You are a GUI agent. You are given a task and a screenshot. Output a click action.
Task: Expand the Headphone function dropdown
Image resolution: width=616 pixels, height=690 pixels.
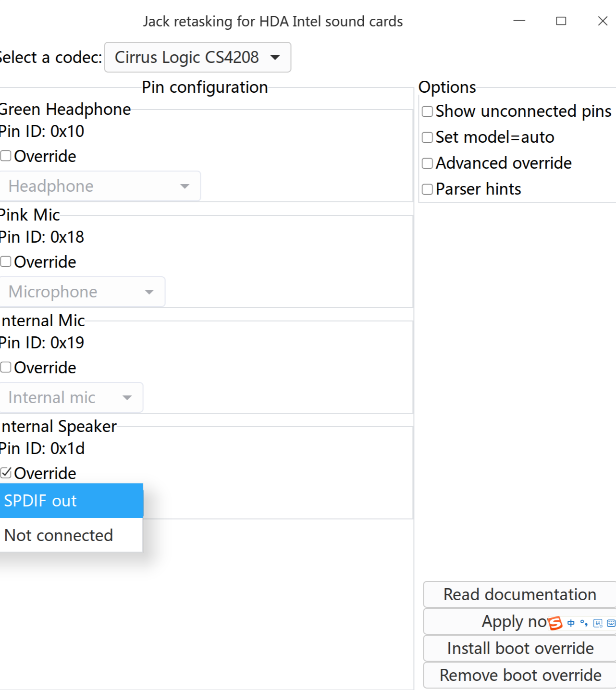(x=99, y=186)
